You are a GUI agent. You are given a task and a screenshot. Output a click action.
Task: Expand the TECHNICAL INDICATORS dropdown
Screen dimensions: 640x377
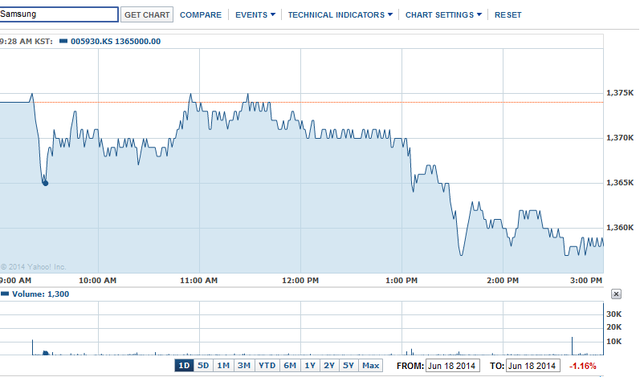point(340,15)
